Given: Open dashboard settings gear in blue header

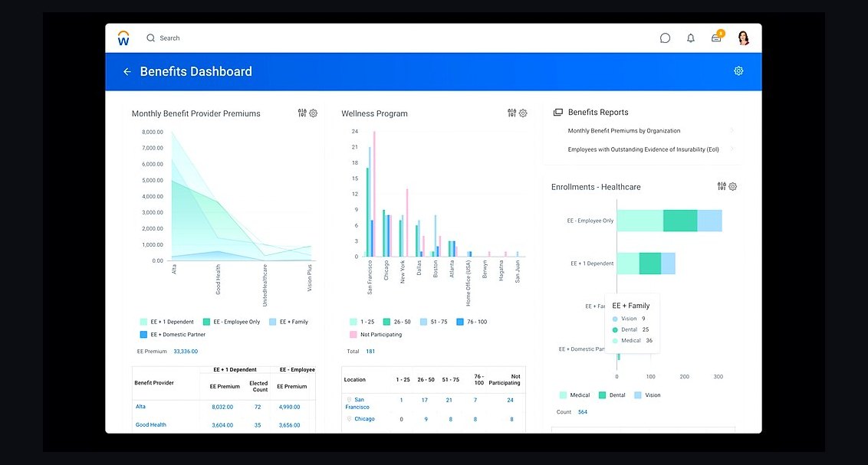Looking at the screenshot, I should point(738,70).
